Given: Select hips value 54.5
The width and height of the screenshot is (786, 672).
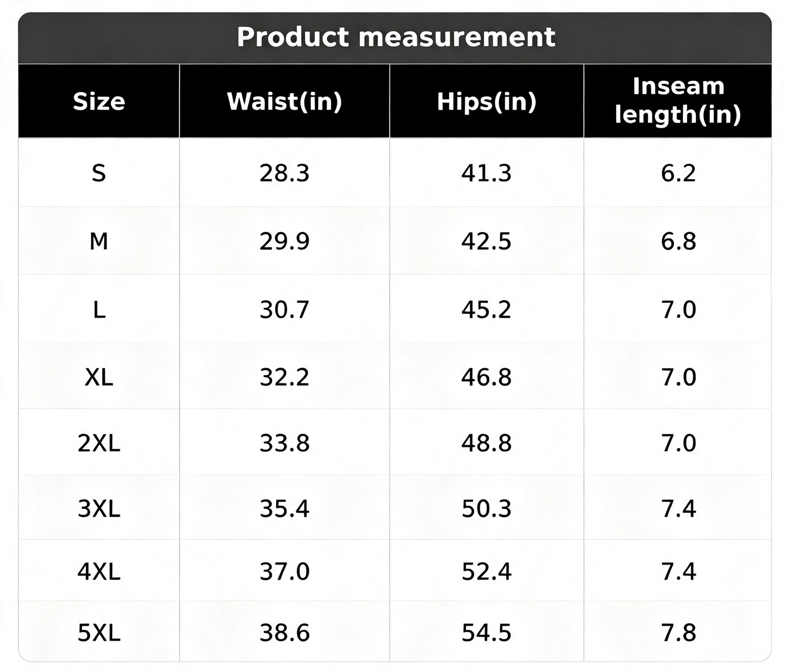Looking at the screenshot, I should tap(486, 633).
